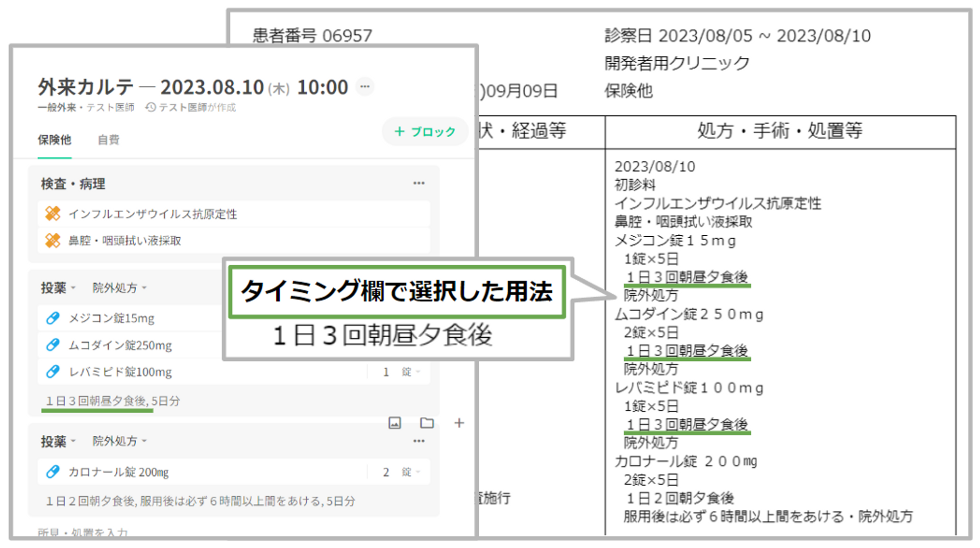
Task: Click quantity field for カロナール錠 200mg
Action: pos(386,472)
